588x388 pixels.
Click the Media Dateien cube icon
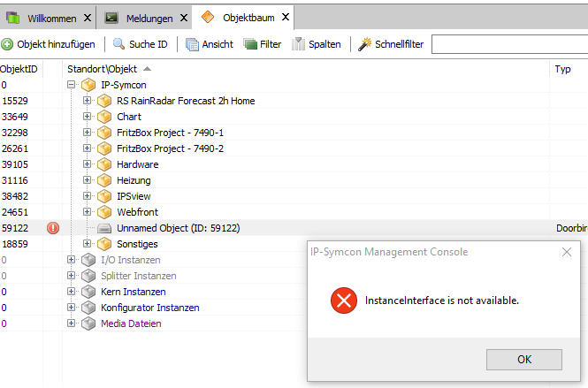pos(88,323)
